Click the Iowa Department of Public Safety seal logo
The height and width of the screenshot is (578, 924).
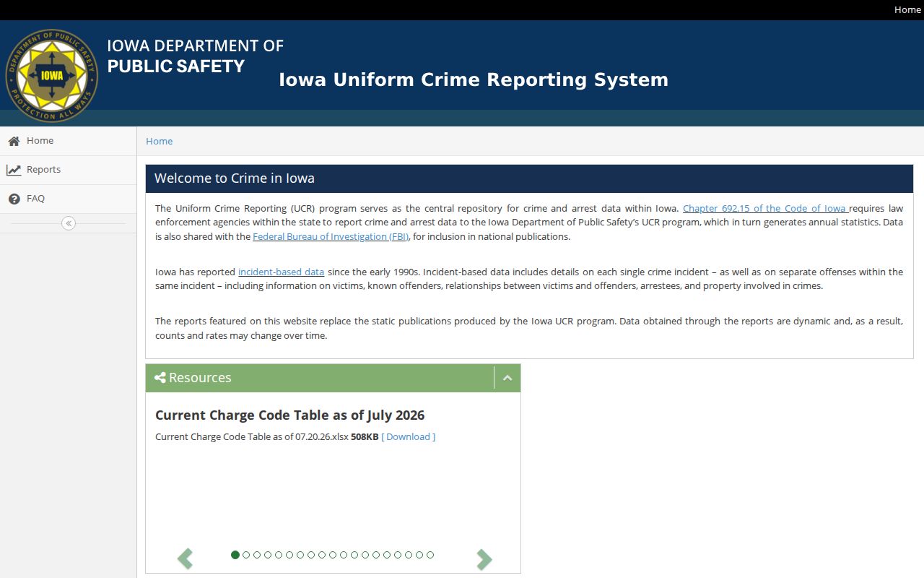point(51,75)
